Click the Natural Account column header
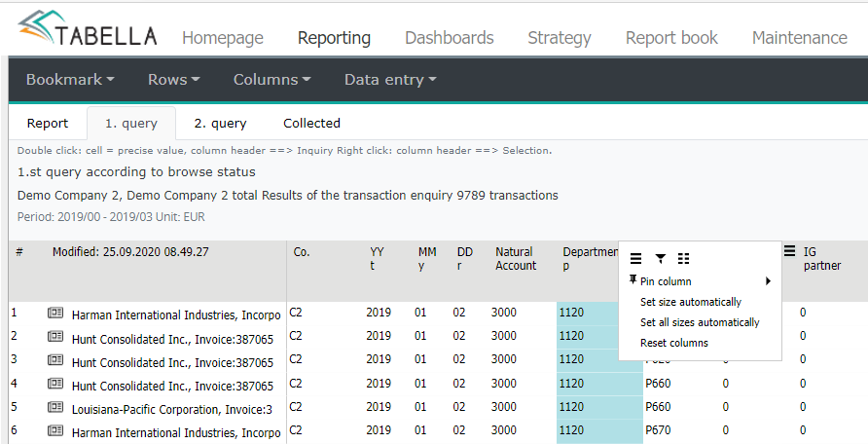 click(x=516, y=259)
